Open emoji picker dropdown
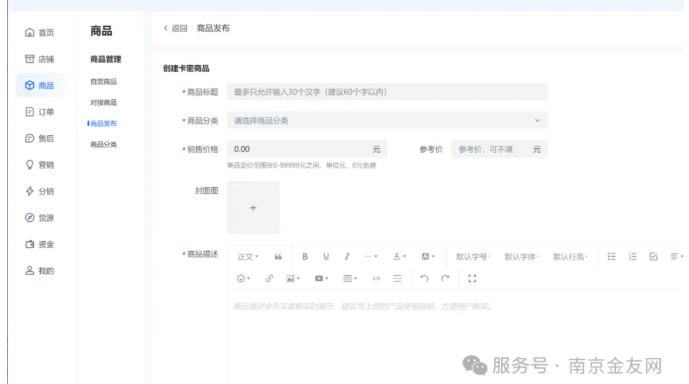This screenshot has height=384, width=689. (x=243, y=279)
